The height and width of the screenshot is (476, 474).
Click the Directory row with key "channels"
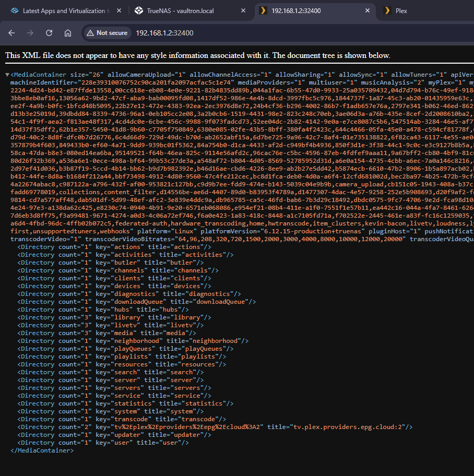click(118, 270)
